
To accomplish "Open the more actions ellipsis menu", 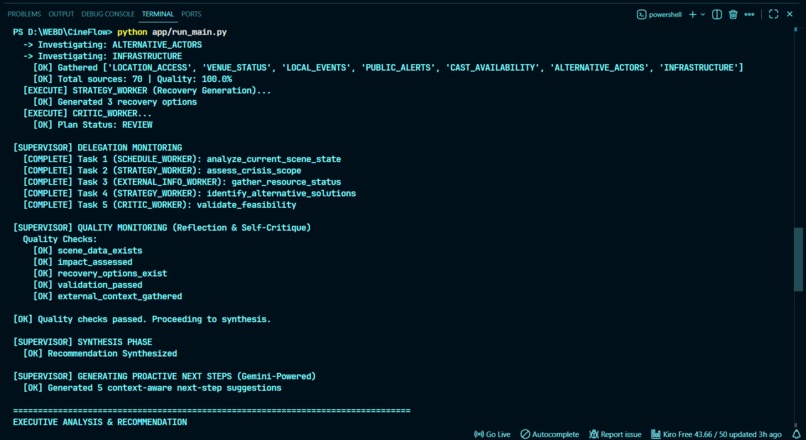I will coord(749,14).
